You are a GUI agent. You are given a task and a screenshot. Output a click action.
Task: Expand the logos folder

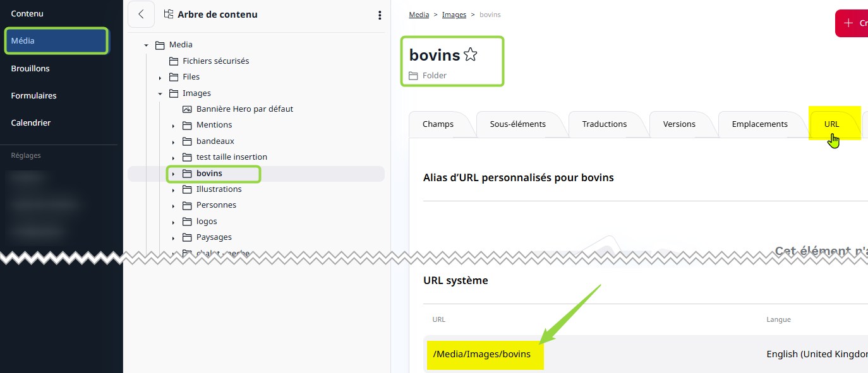click(x=174, y=222)
